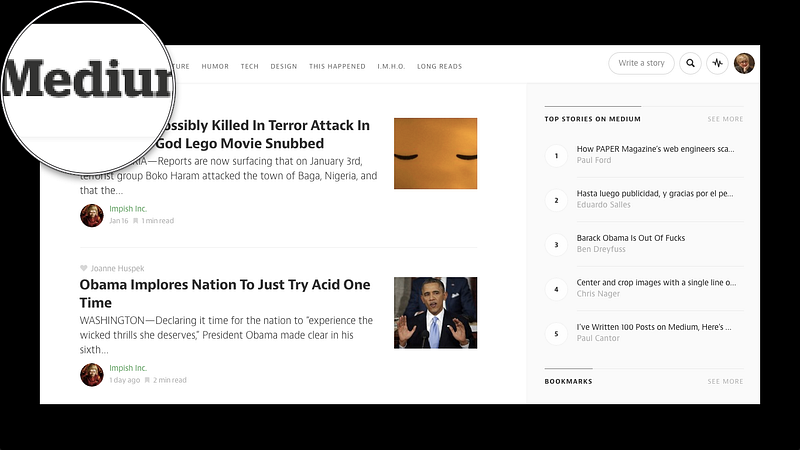800x450 pixels.
Task: Click the BOOKMARKS heading
Action: tap(568, 381)
